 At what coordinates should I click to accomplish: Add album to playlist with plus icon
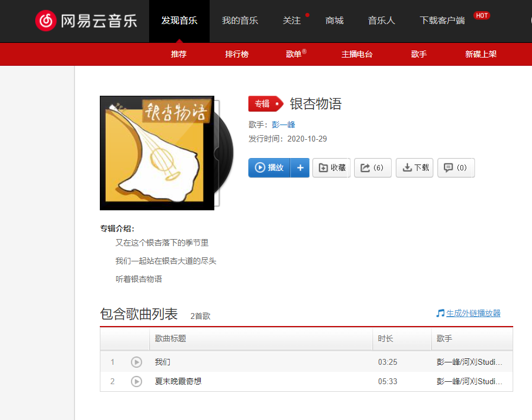click(x=300, y=167)
